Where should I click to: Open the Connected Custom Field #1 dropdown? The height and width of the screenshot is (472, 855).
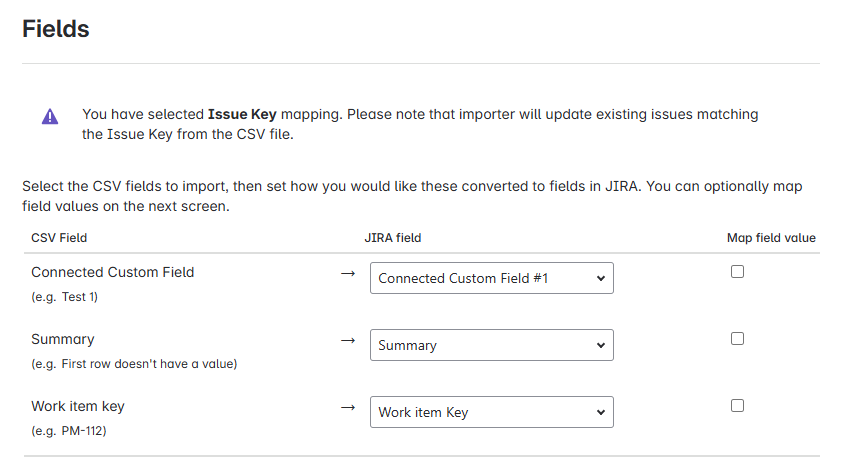pyautogui.click(x=491, y=279)
